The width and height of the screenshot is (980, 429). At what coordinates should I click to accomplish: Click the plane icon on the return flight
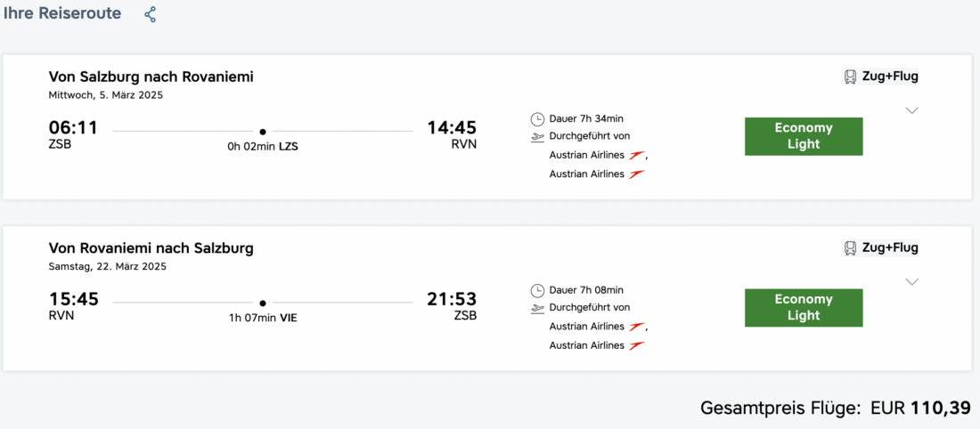[x=537, y=308]
